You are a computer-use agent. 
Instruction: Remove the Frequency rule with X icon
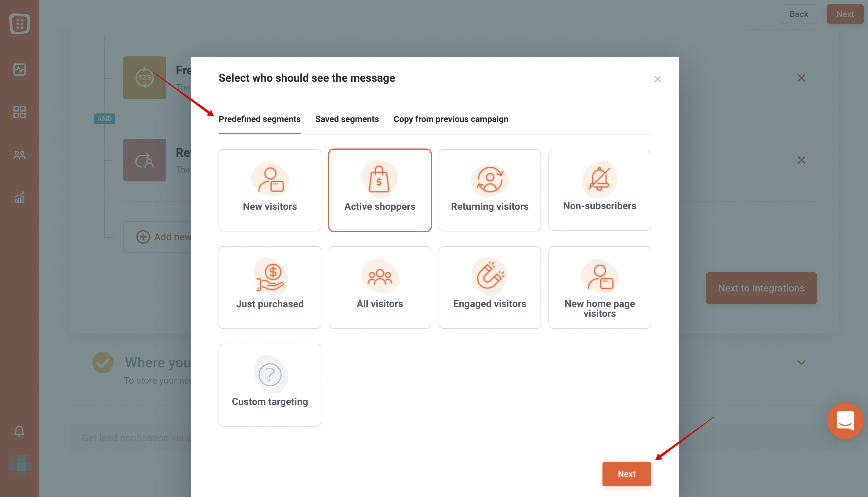tap(801, 78)
